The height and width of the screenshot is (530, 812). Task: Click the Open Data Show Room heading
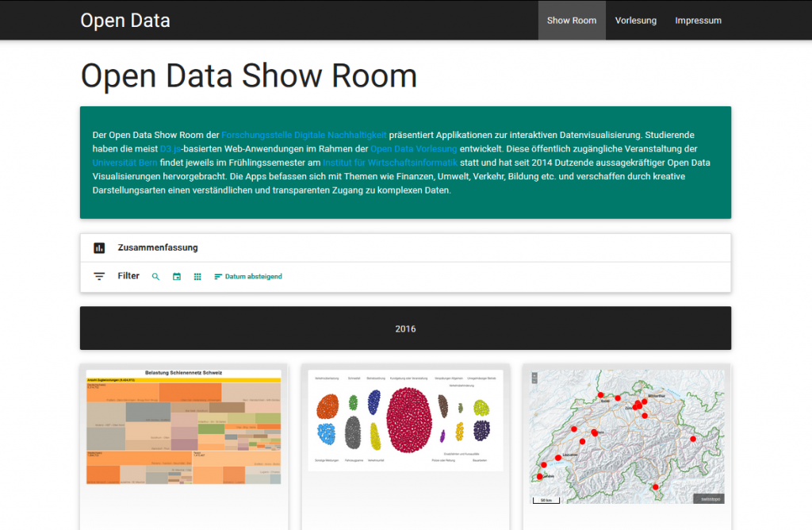(248, 76)
